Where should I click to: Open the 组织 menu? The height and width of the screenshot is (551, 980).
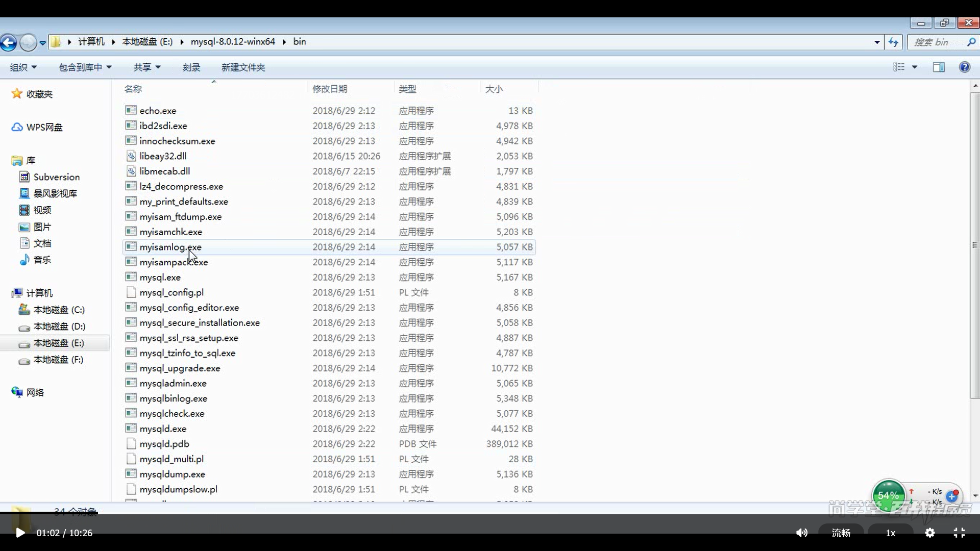click(x=23, y=67)
